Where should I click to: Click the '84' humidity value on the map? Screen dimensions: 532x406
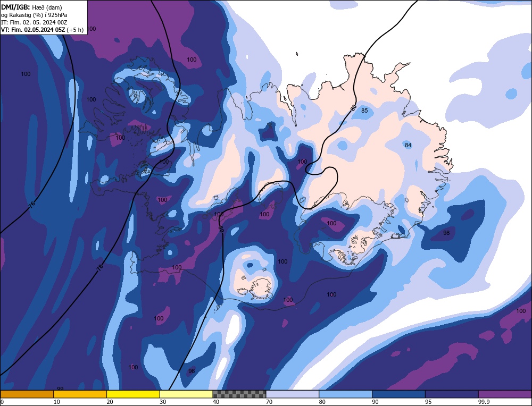(x=408, y=145)
